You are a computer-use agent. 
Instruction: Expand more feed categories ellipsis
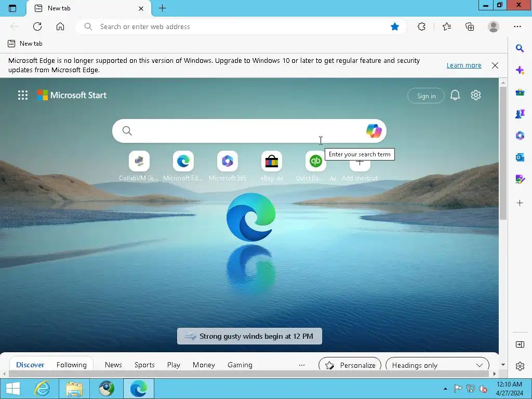pyautogui.click(x=302, y=365)
